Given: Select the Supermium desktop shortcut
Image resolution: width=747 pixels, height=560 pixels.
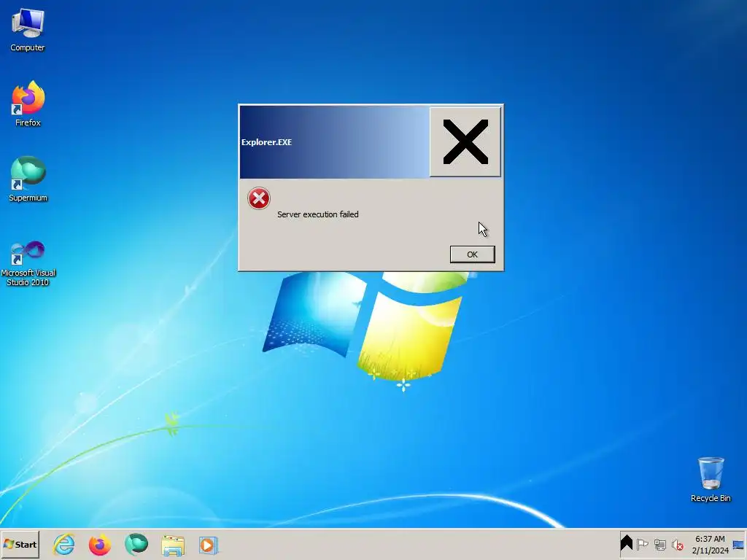Looking at the screenshot, I should (28, 179).
